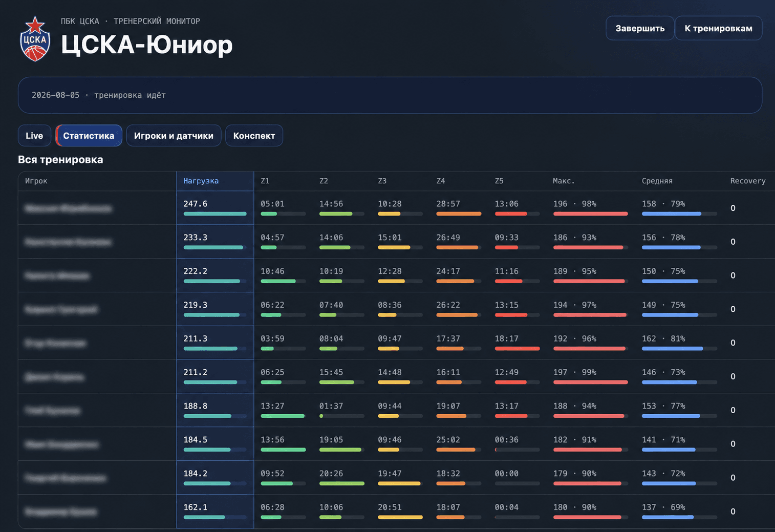Finish the session with the Завершить button
This screenshot has width=775, height=532.
[x=640, y=28]
